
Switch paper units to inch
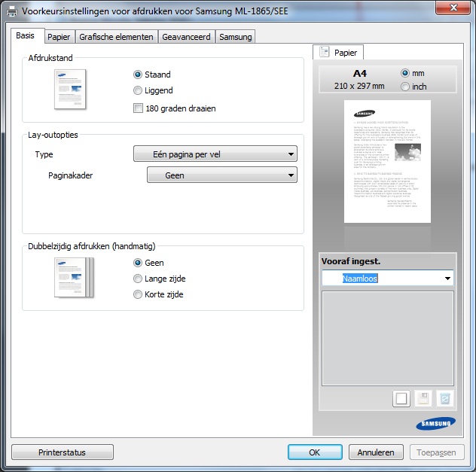tap(406, 87)
